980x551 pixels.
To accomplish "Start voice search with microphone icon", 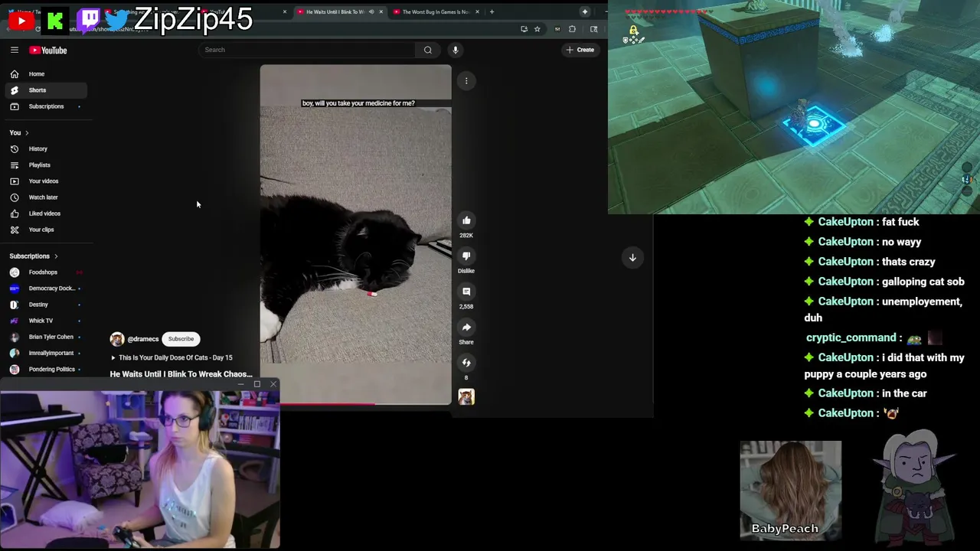I will click(455, 50).
